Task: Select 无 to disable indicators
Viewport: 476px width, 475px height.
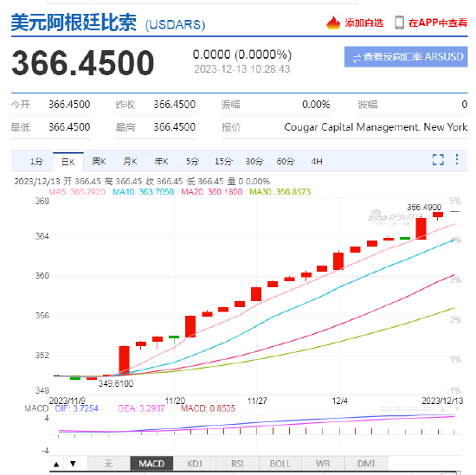Action: coord(109,464)
